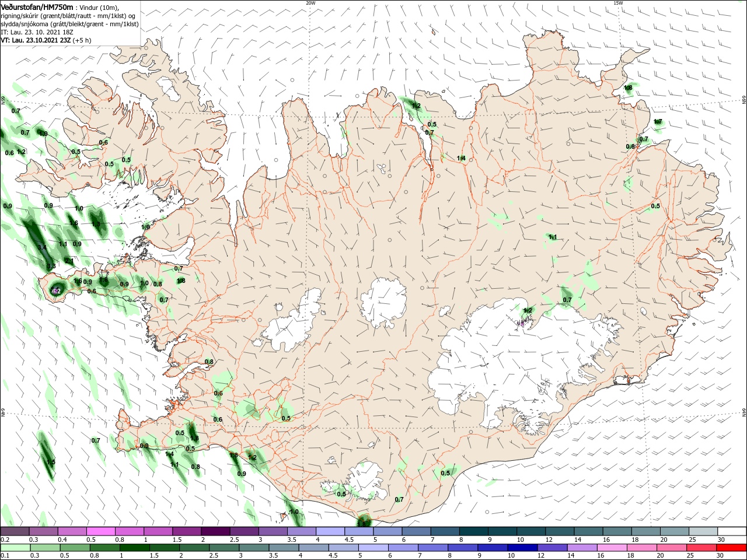This screenshot has width=747, height=560.
Task: Click darkest green swatch in lower scale
Action: (134, 548)
